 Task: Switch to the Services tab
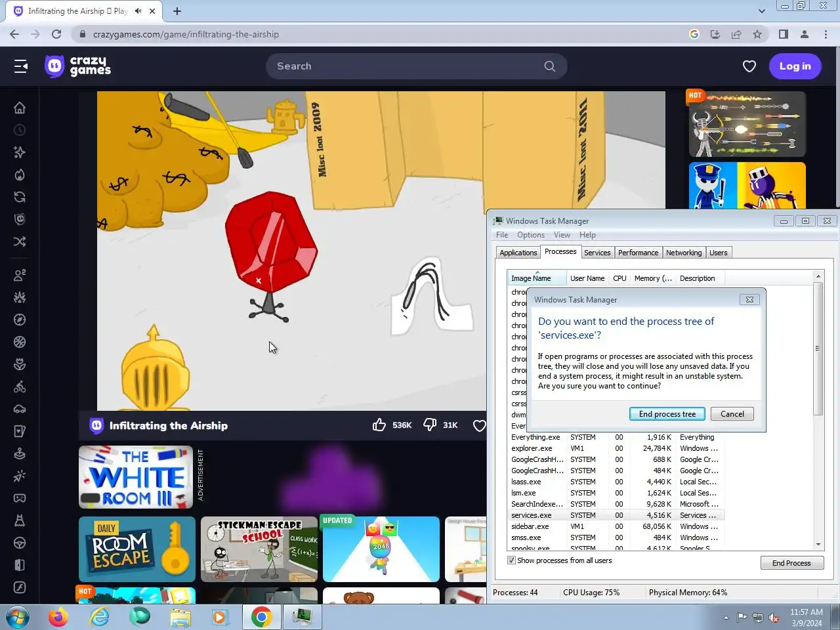click(x=597, y=253)
